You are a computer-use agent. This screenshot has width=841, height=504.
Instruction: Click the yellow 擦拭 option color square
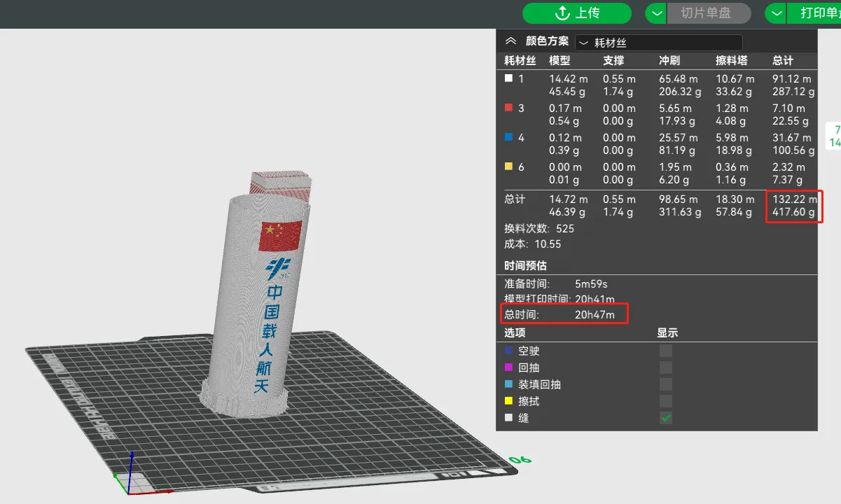pyautogui.click(x=508, y=401)
